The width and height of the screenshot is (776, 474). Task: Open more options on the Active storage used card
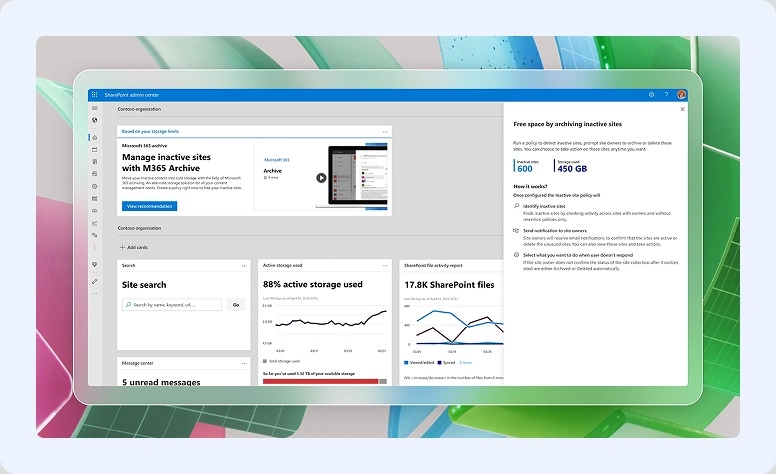385,266
